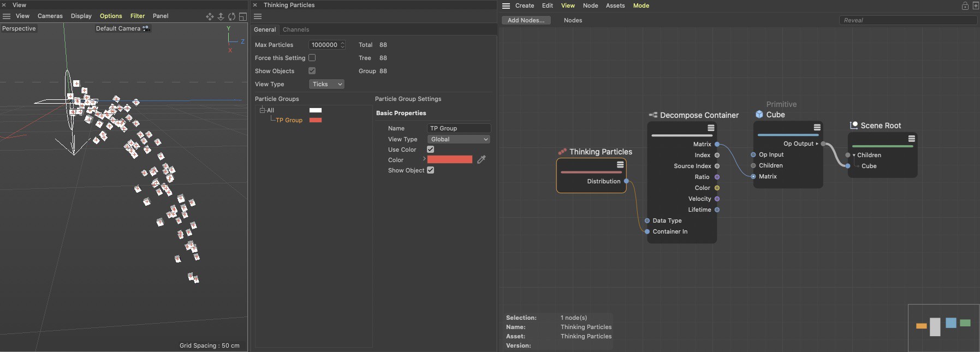The height and width of the screenshot is (352, 980).
Task: Toggle Force this Setting checkbox
Action: [312, 58]
